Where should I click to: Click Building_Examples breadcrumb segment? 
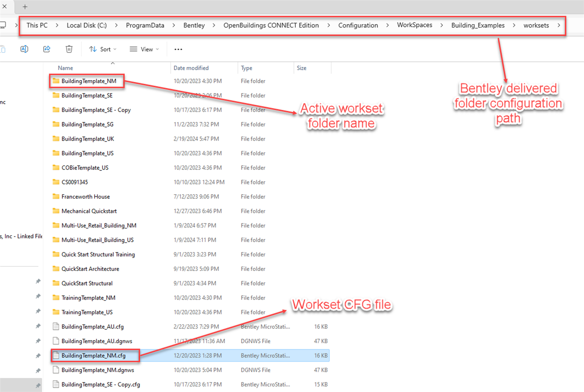(478, 25)
